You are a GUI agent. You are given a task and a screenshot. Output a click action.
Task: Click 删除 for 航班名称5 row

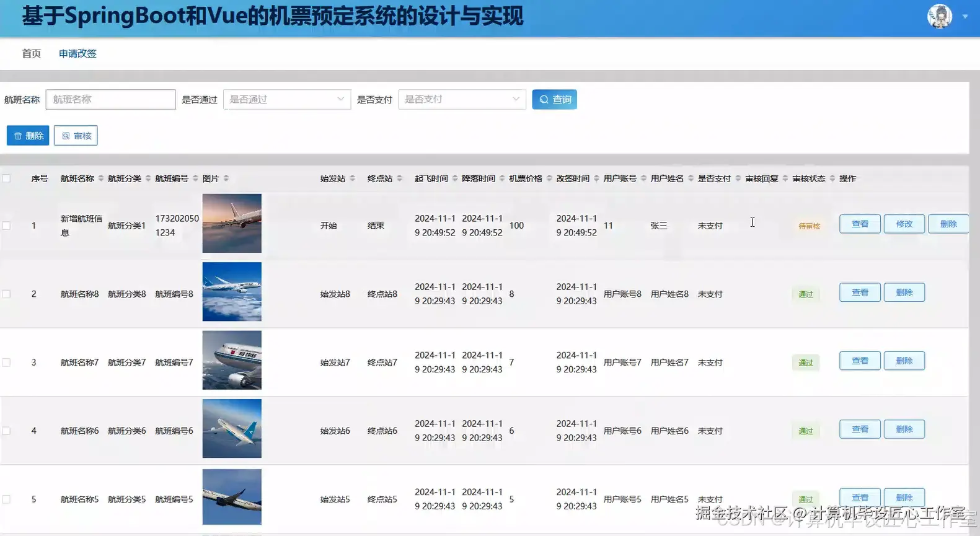pyautogui.click(x=904, y=498)
